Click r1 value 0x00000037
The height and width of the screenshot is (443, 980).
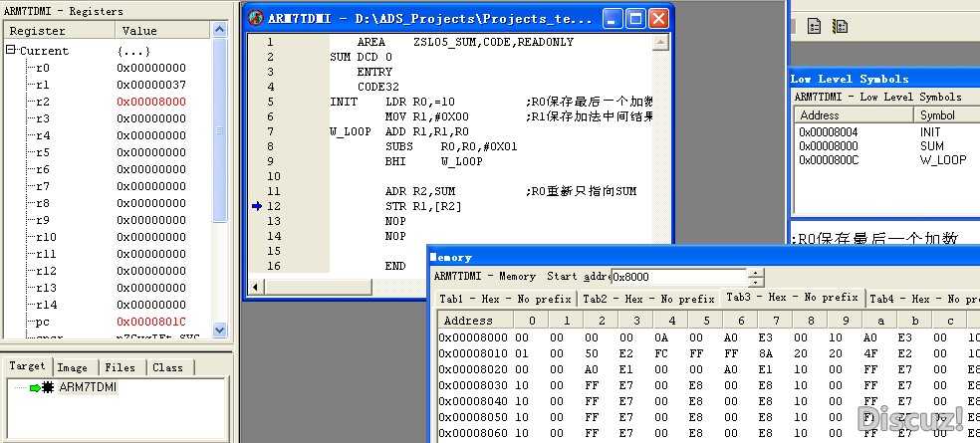tap(151, 85)
